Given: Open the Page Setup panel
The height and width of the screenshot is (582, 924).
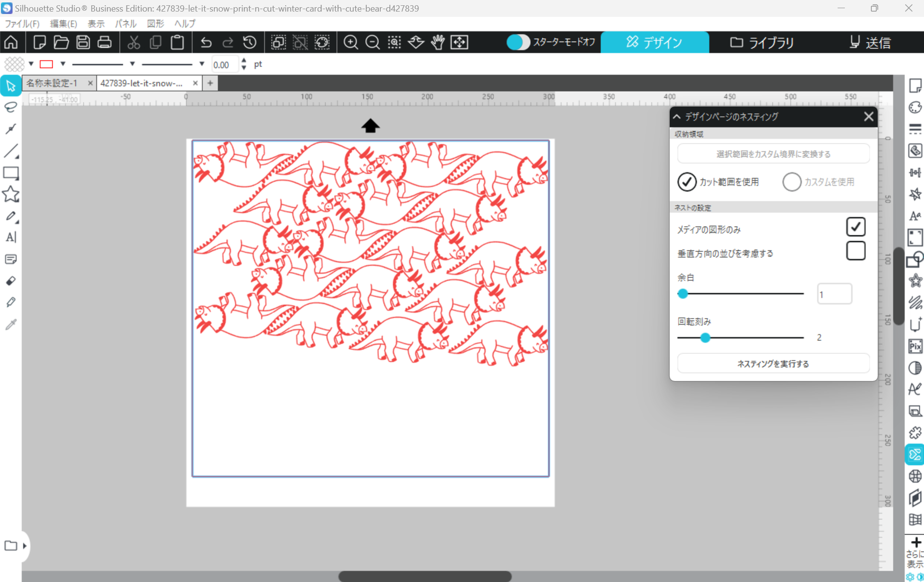Looking at the screenshot, I should coord(915,86).
